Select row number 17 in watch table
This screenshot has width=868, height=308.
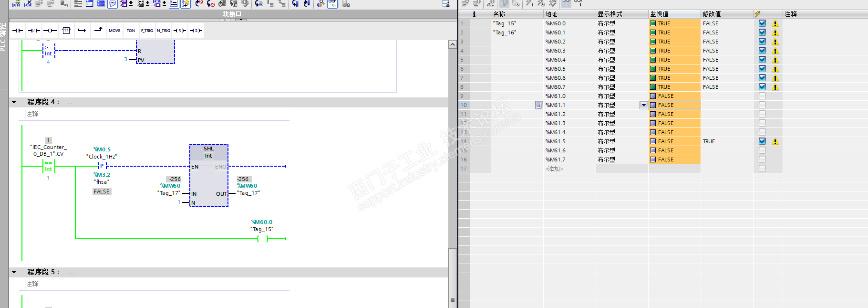click(x=465, y=169)
